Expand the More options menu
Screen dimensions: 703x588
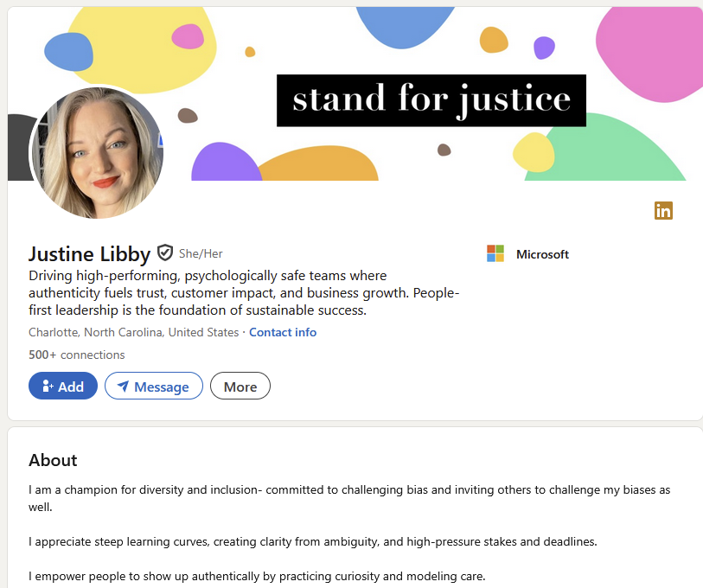240,387
